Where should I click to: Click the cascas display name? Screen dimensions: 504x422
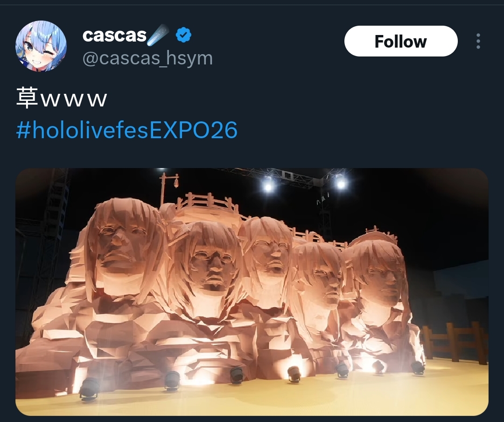point(114,35)
